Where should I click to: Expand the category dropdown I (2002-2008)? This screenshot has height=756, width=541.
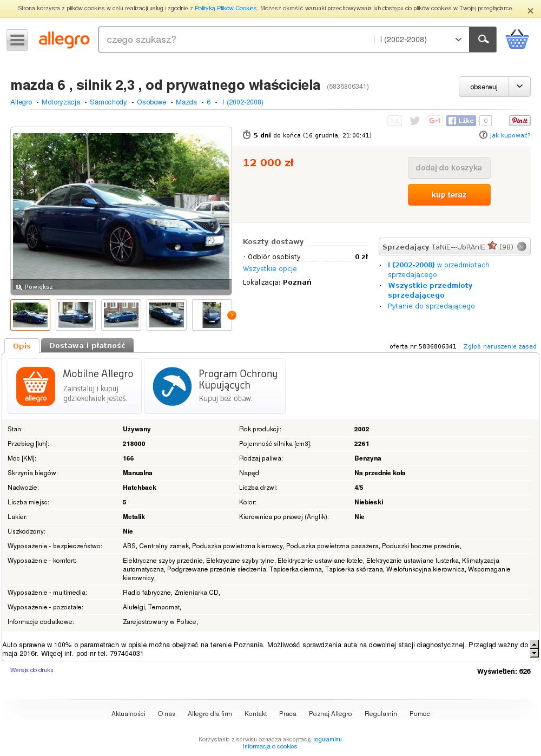point(421,40)
